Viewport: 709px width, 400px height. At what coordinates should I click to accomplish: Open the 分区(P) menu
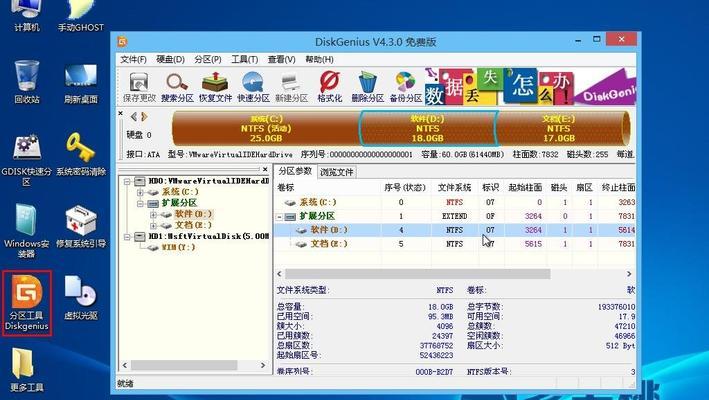[x=208, y=59]
